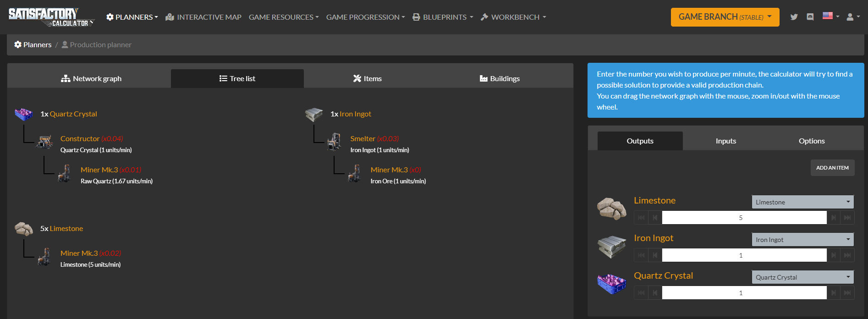Click the Quartz Crystal tree icon
Viewport: 868px width, 319px height.
(x=24, y=114)
